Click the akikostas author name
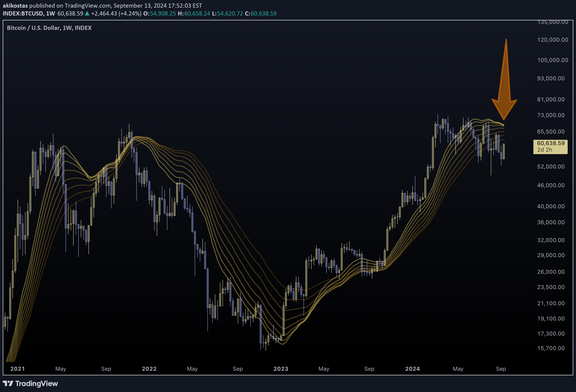 (15, 6)
